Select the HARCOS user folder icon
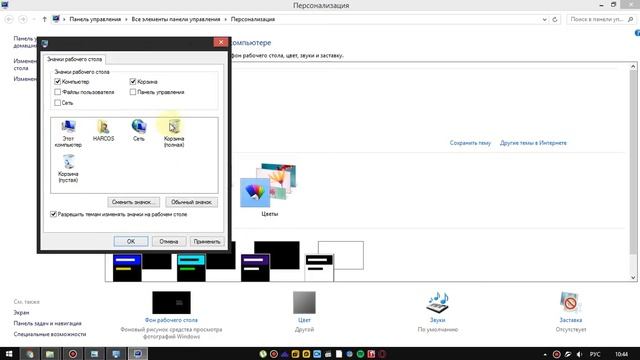Image resolution: width=640 pixels, height=360 pixels. tap(103, 131)
